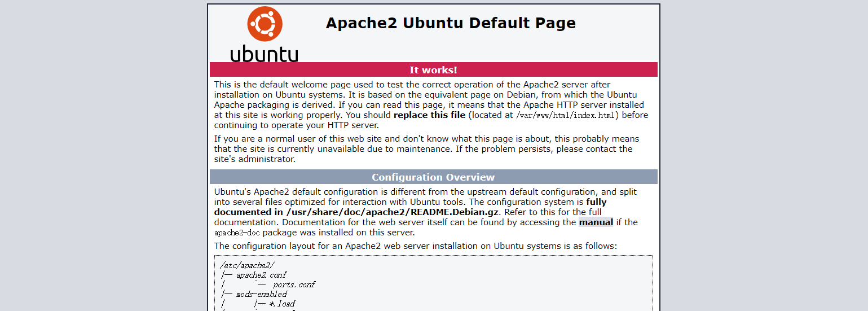Click the bold "replace this file" text

[x=429, y=115]
